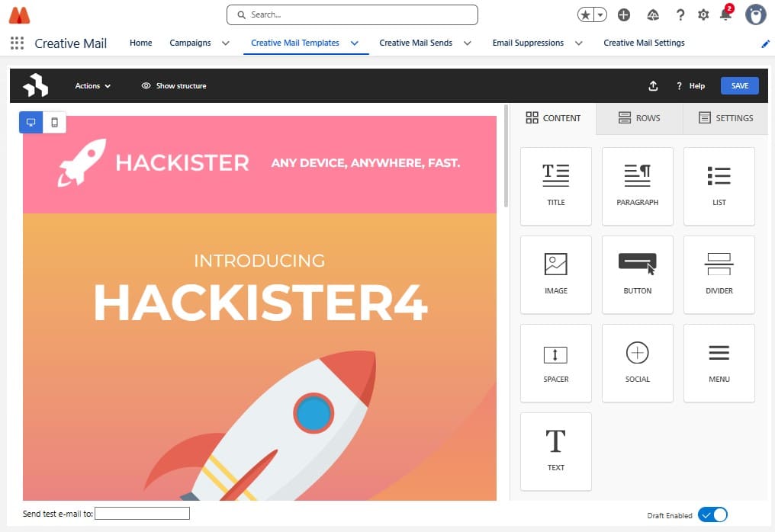Open the favorites list dropdown arrow

point(600,14)
